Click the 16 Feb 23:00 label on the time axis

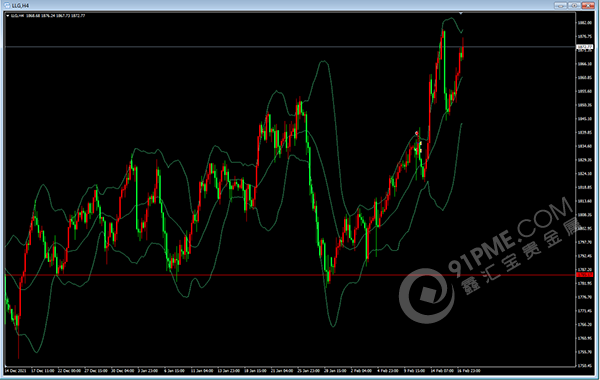469,371
